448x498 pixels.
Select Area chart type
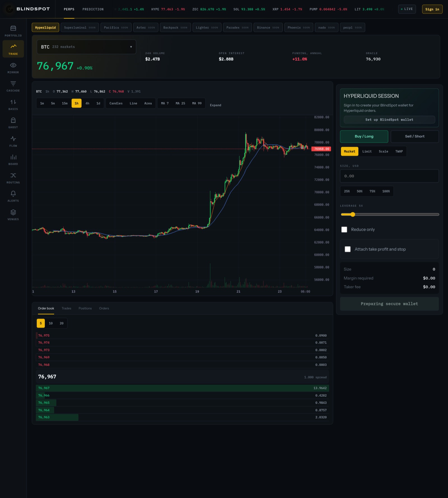148,103
